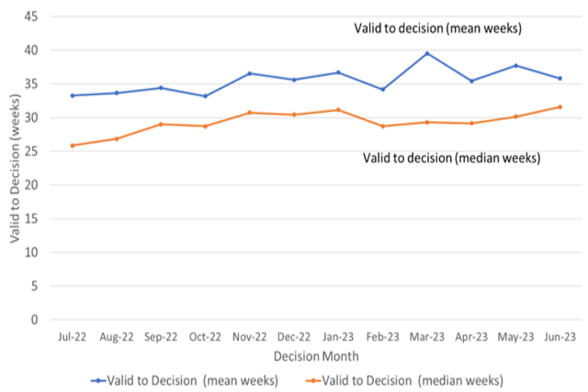588x392 pixels.
Task: Click the 'Valid to decision (mean weeks)' annotation
Action: (x=438, y=28)
